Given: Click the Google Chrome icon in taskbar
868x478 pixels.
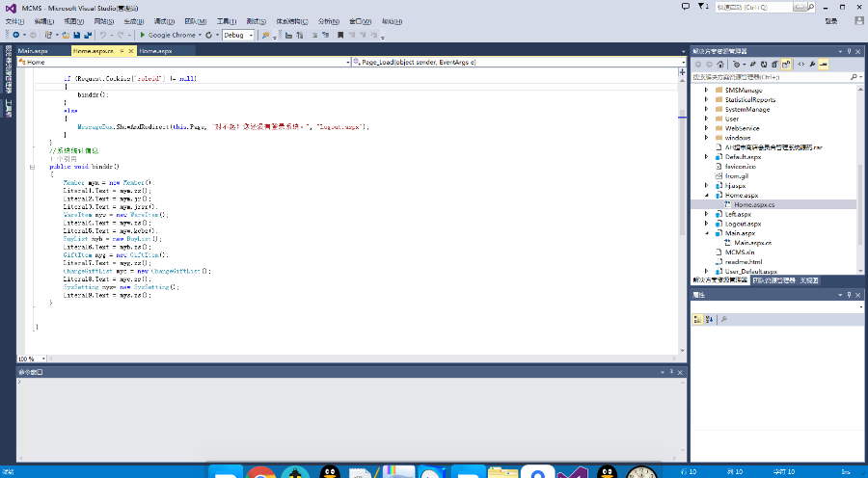Looking at the screenshot, I should tap(260, 472).
